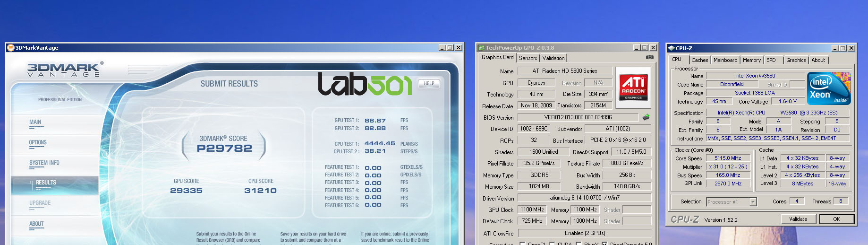The width and height of the screenshot is (868, 245).
Task: Click the Core Voltage value 1.640 V
Action: (787, 101)
